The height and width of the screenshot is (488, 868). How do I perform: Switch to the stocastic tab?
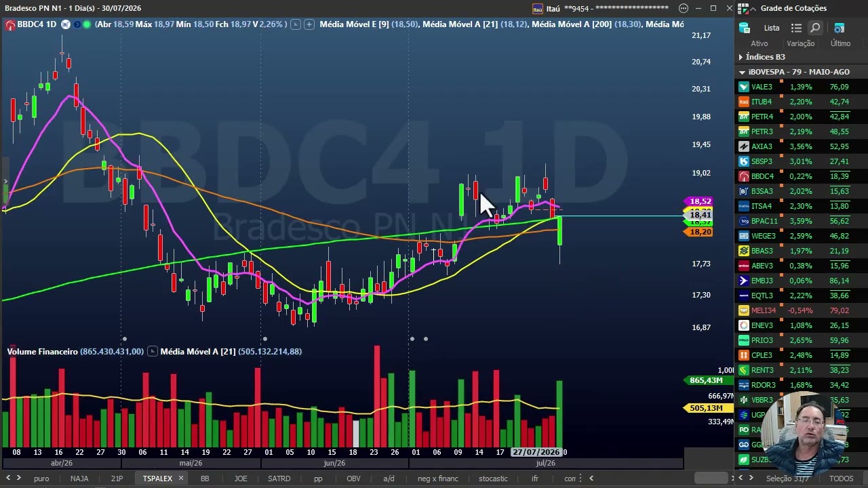click(x=493, y=479)
